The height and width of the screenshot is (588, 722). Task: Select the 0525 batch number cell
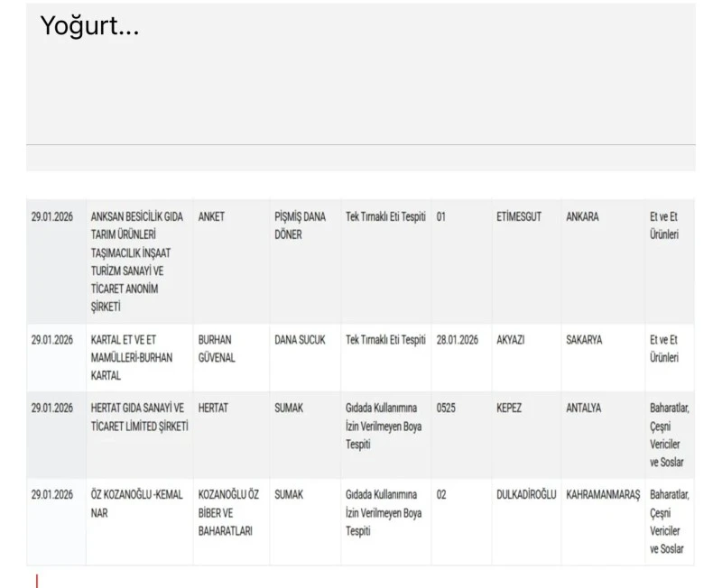pyautogui.click(x=446, y=409)
